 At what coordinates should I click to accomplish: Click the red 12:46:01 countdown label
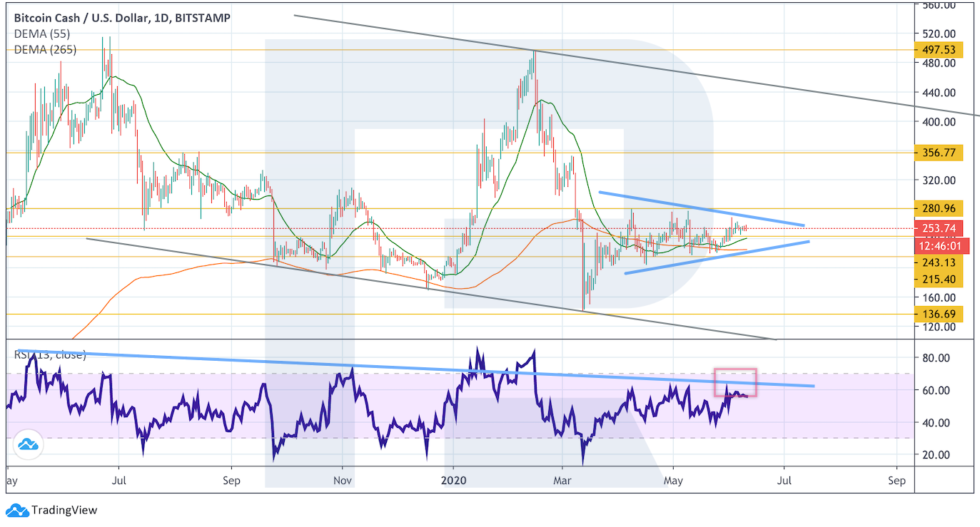(x=939, y=245)
